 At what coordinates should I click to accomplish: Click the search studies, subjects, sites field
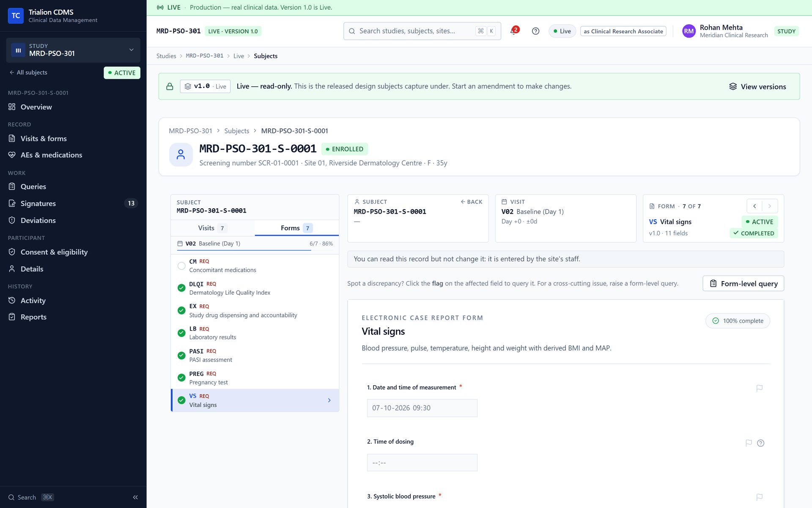coord(422,31)
